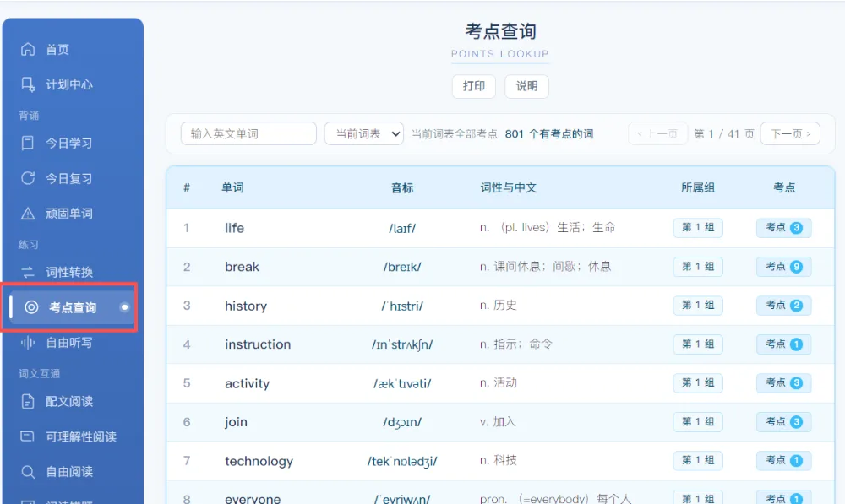Click the 可理解性阅读 icon
845x504 pixels.
[27, 436]
